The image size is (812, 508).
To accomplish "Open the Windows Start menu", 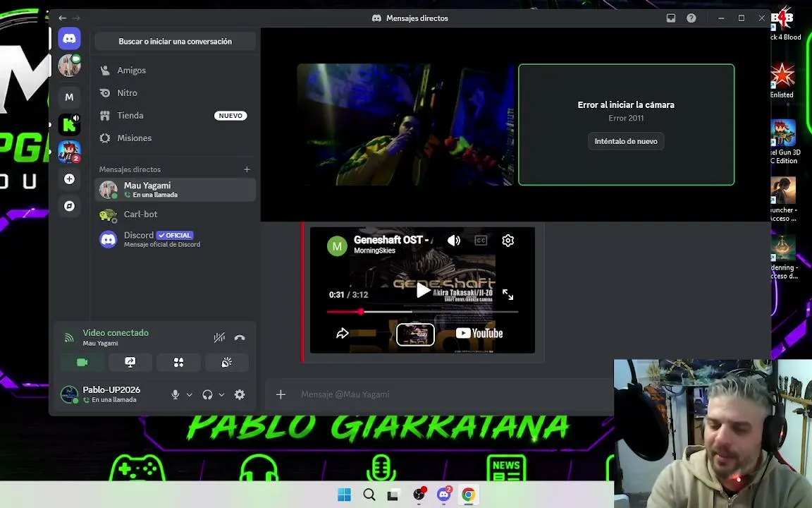I will 344,495.
